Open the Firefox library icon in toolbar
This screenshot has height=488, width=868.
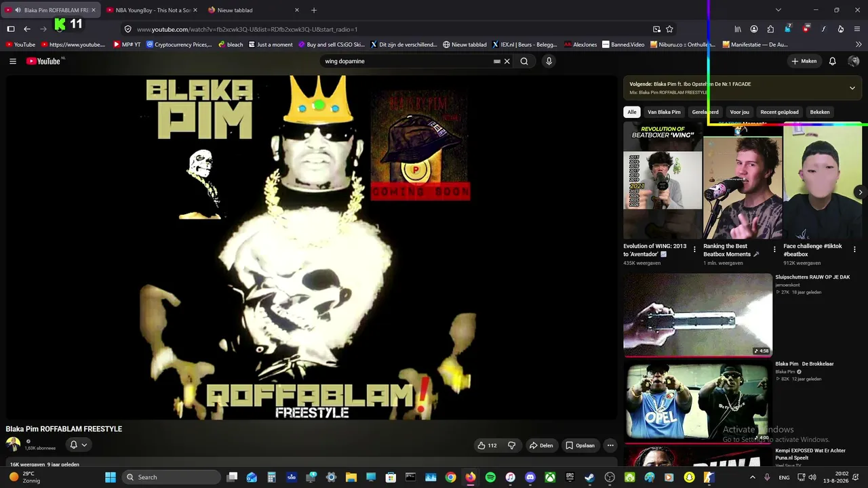pos(738,29)
